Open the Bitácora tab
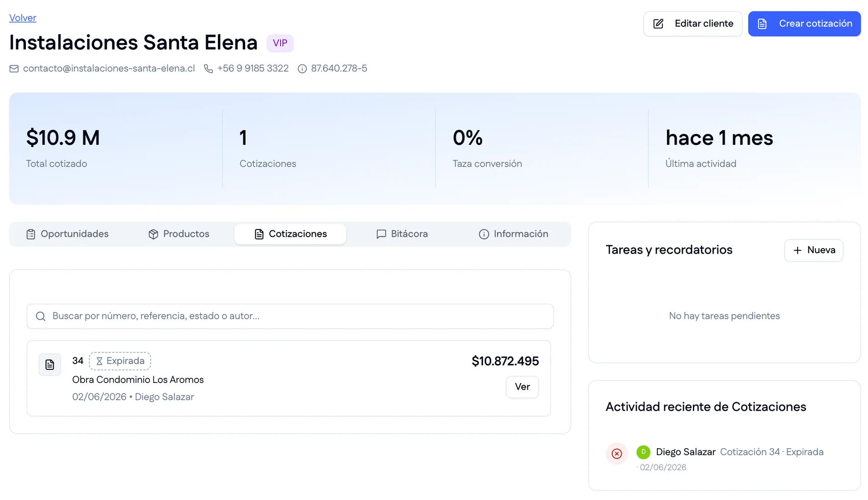This screenshot has width=868, height=500. pyautogui.click(x=402, y=234)
